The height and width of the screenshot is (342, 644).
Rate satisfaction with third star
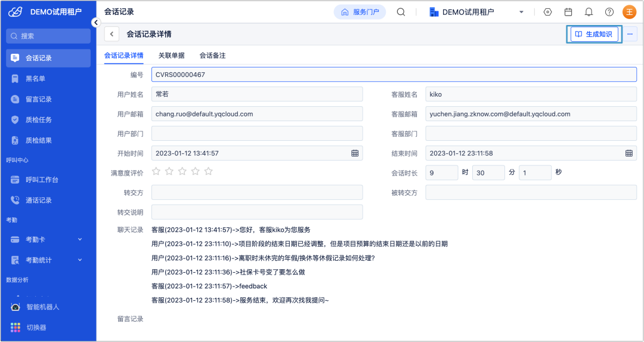coord(182,171)
